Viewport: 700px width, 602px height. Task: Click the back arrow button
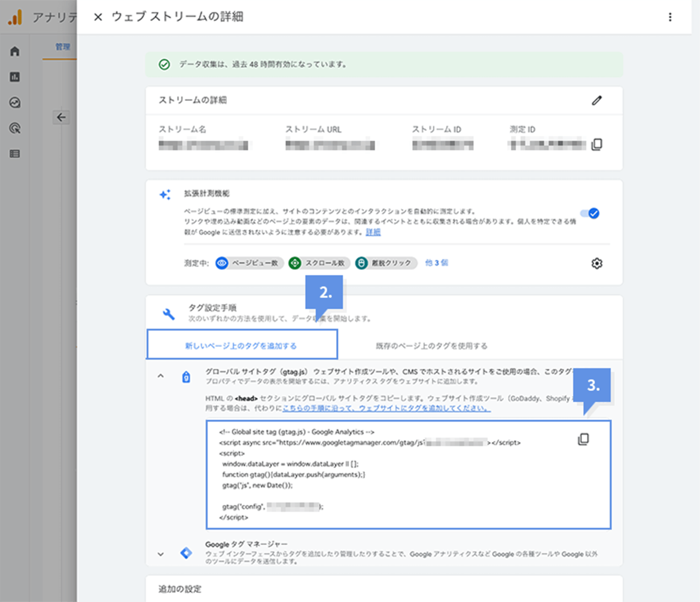[x=61, y=117]
